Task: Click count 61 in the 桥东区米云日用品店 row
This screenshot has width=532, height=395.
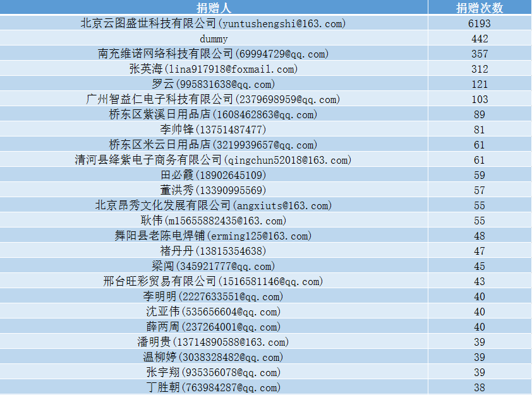Action: click(480, 145)
